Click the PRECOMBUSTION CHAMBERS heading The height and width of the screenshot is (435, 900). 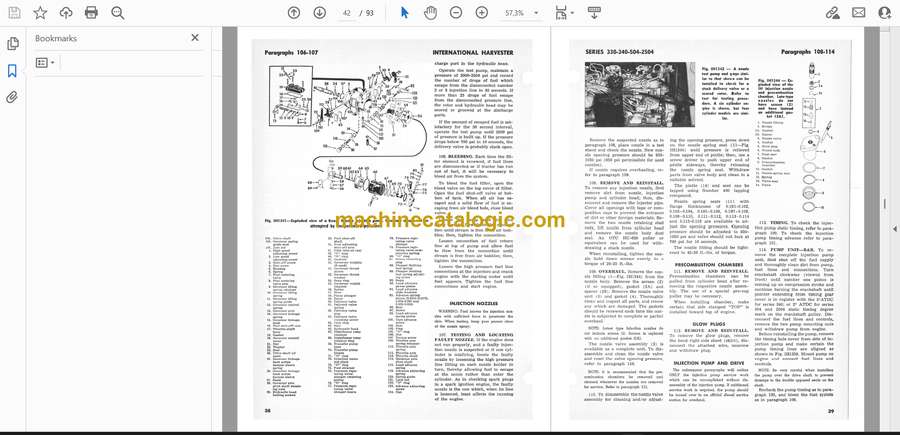pos(708,263)
